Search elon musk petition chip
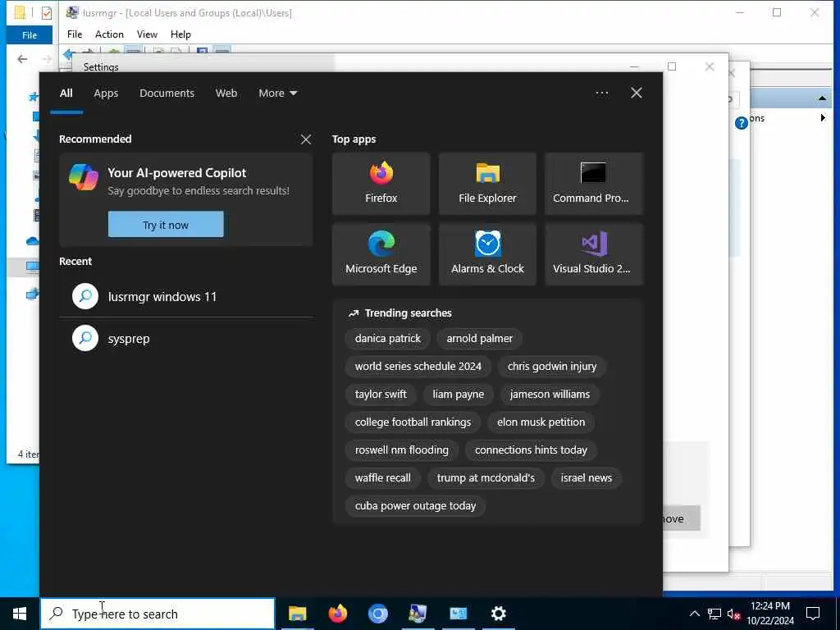The width and height of the screenshot is (840, 630). (541, 422)
